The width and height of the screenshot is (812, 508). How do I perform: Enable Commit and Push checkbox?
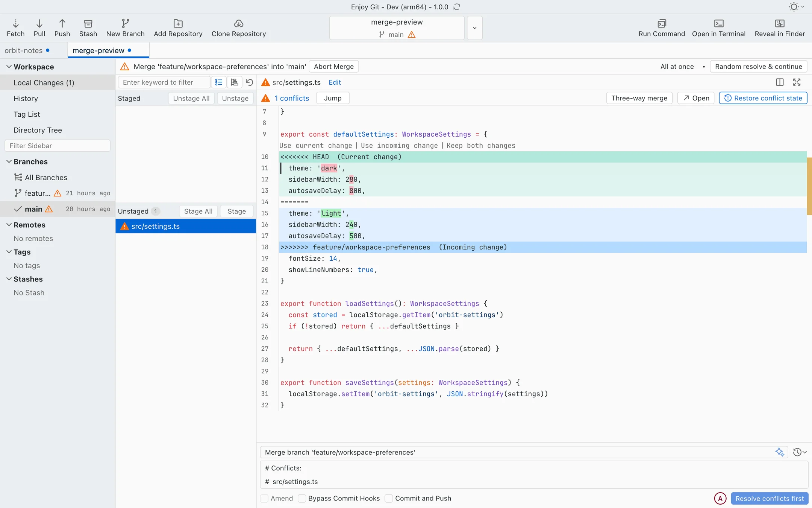389,498
